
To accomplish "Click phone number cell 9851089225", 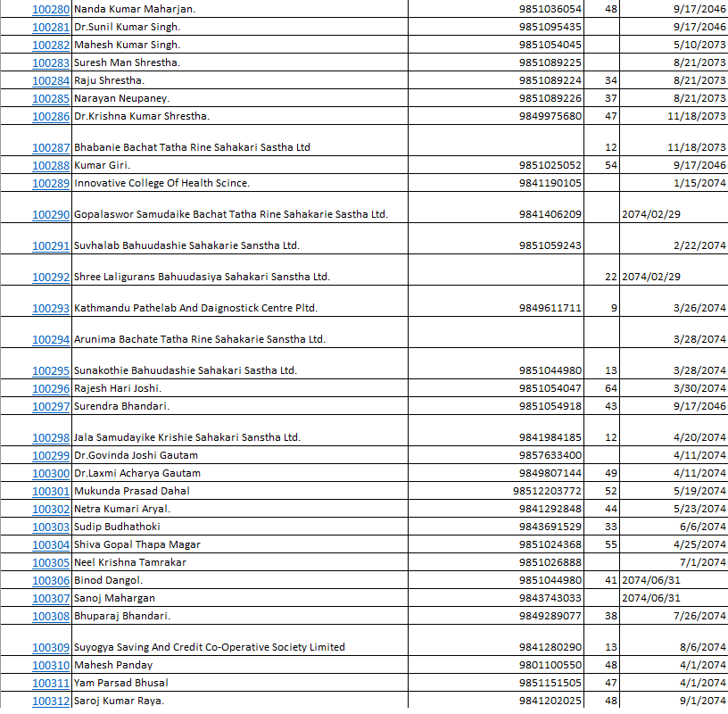I will point(550,62).
